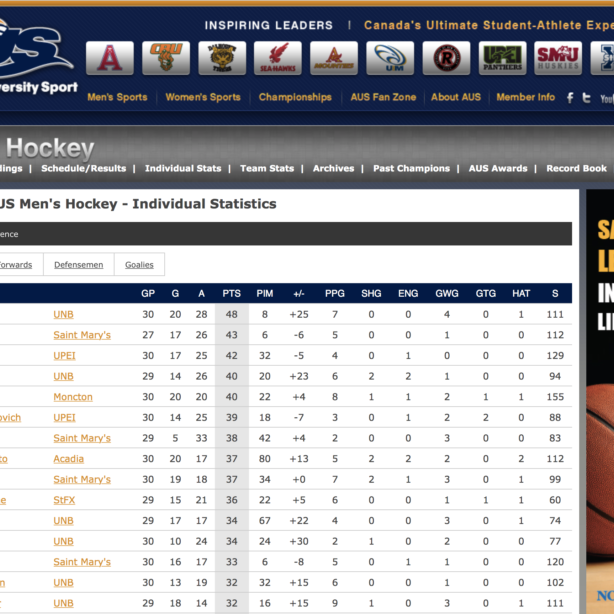Open Saint Mary's link in 33-point row

tap(82, 562)
